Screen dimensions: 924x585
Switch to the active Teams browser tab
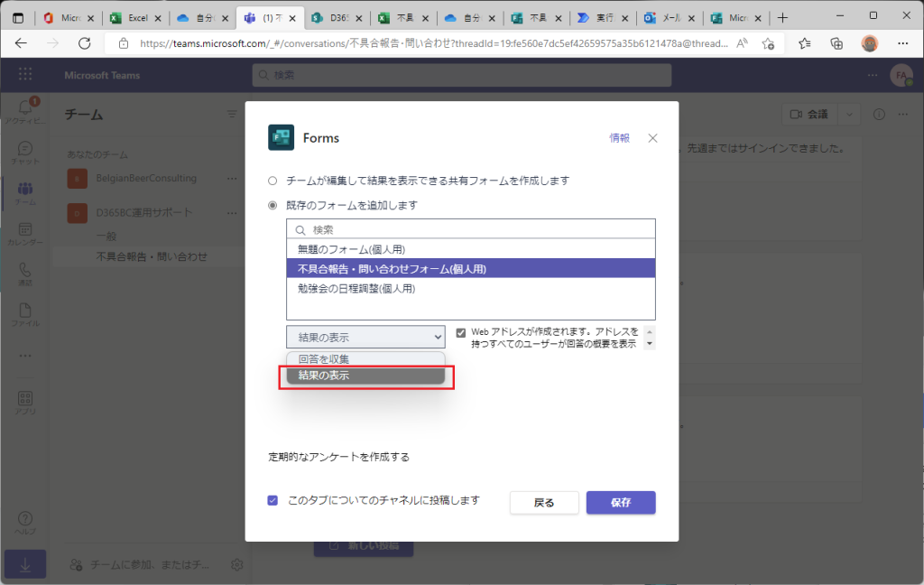(x=269, y=18)
